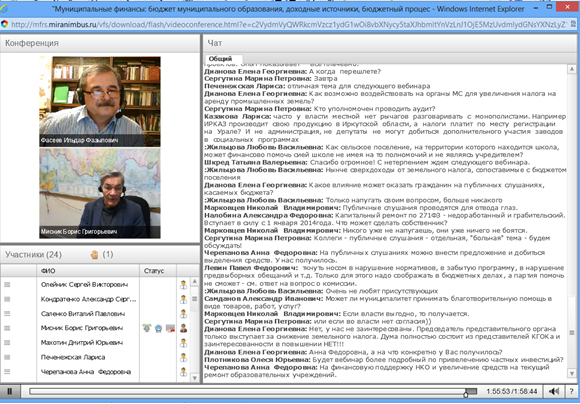This screenshot has width=580, height=404.
Task: Click row handle icon for Олейник Сергей Викторович
Action: point(7,285)
